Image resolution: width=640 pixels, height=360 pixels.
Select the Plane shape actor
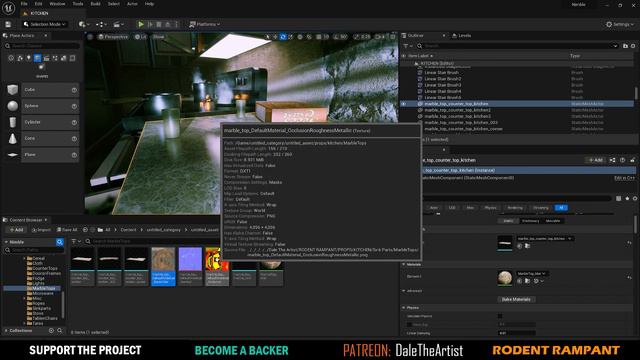point(42,155)
